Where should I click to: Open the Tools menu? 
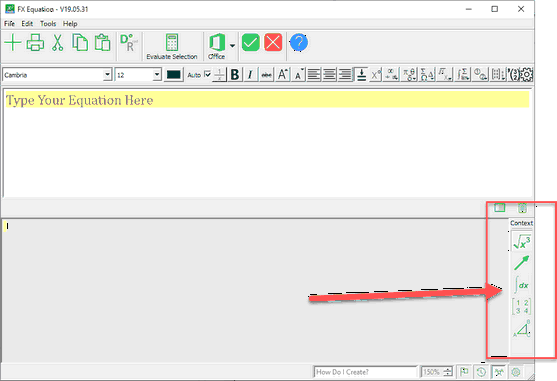(48, 24)
